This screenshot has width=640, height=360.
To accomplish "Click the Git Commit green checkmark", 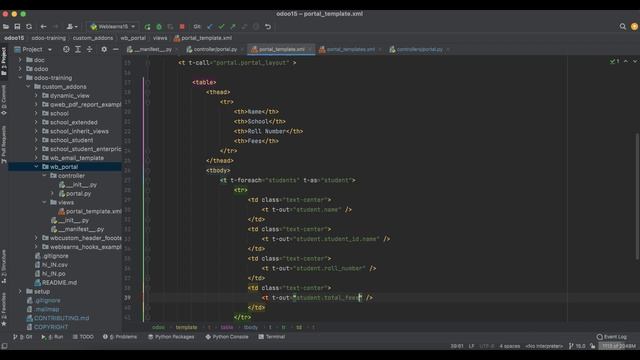I will tap(221, 27).
